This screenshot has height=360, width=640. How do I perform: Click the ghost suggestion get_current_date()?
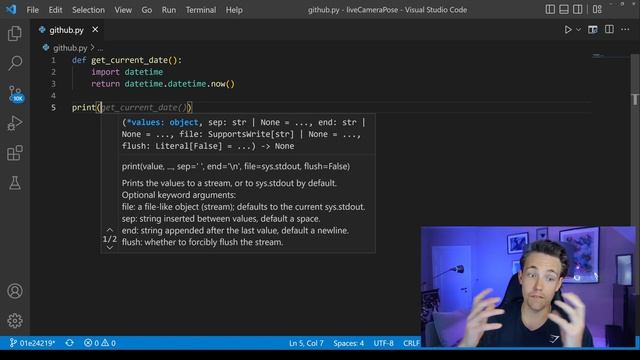point(144,107)
